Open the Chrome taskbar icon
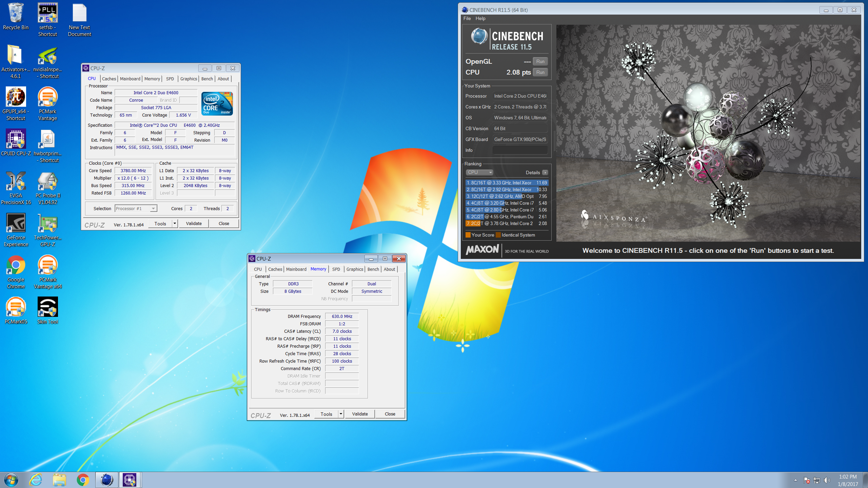868x488 pixels. tap(83, 480)
